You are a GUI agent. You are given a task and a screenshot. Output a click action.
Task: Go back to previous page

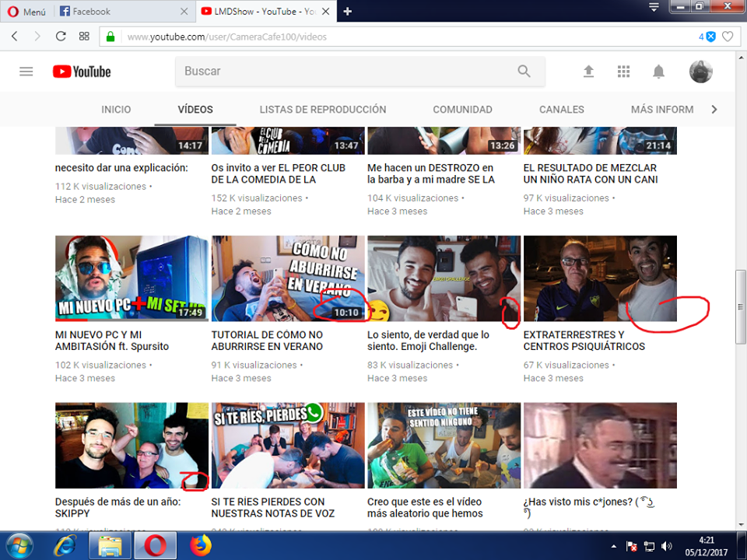point(15,37)
